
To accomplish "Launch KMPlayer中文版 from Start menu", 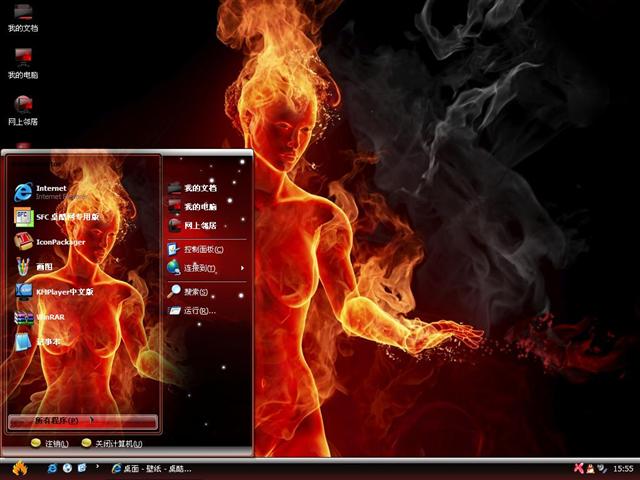I will coord(55,292).
